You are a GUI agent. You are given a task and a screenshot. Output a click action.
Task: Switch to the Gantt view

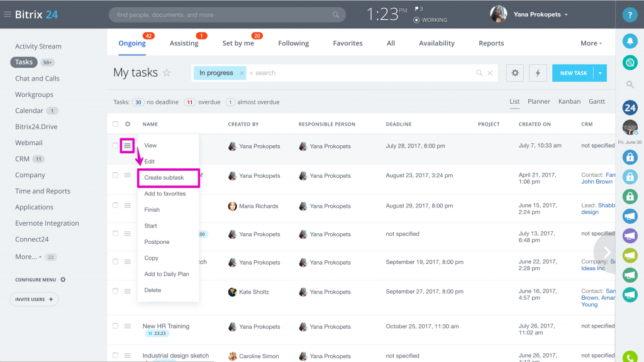596,101
